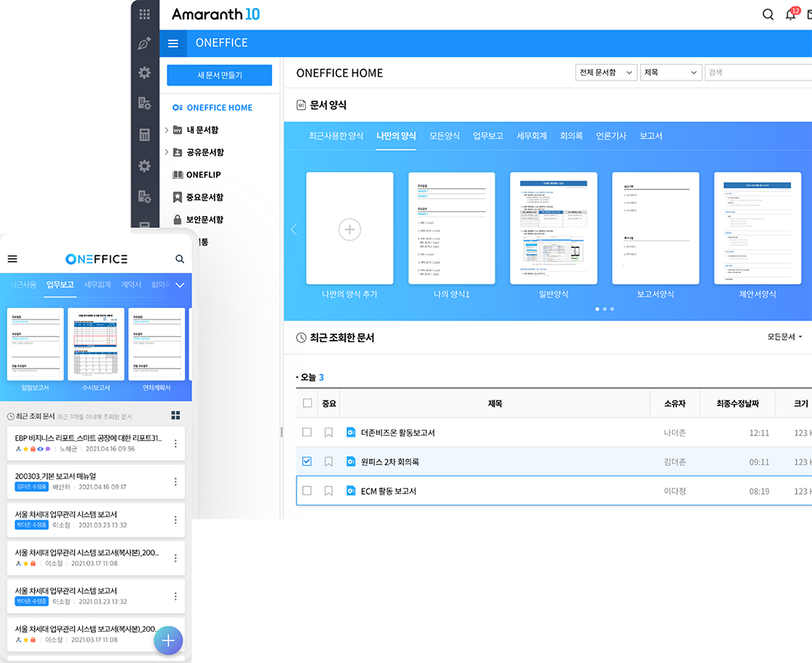Open the 모든문서 filter dropdown
This screenshot has width=812, height=663.
coord(784,337)
